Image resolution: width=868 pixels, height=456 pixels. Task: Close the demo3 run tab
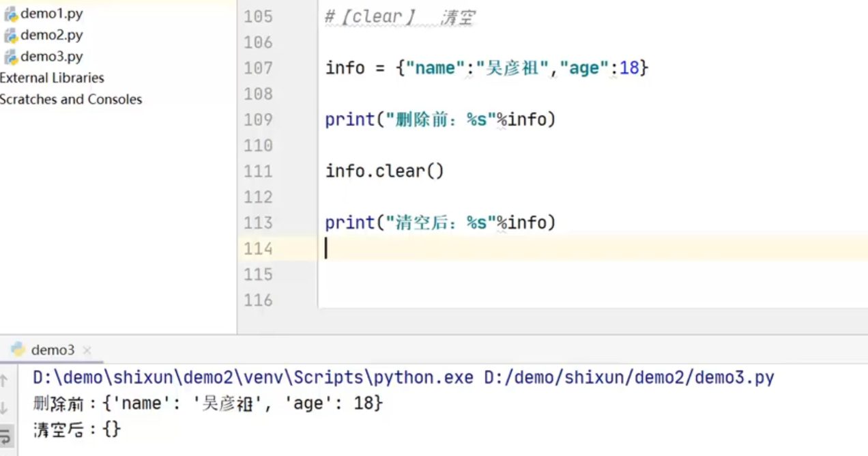click(x=87, y=350)
